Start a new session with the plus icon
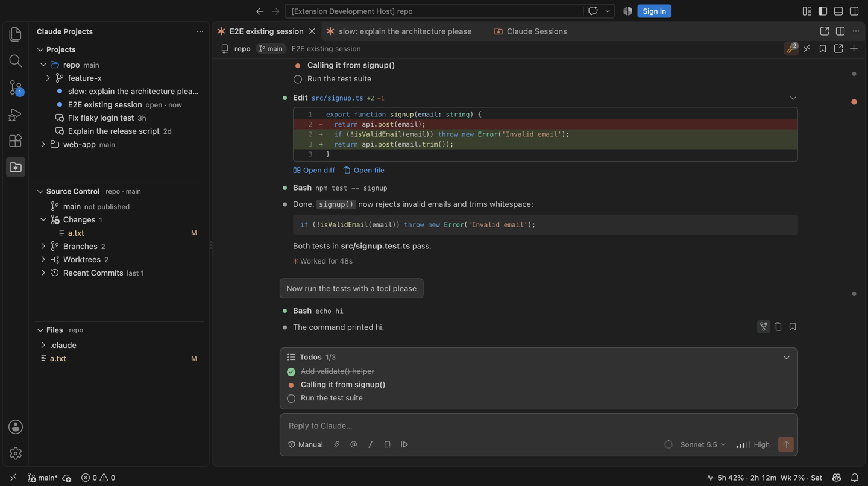The height and width of the screenshot is (486, 868). click(854, 49)
